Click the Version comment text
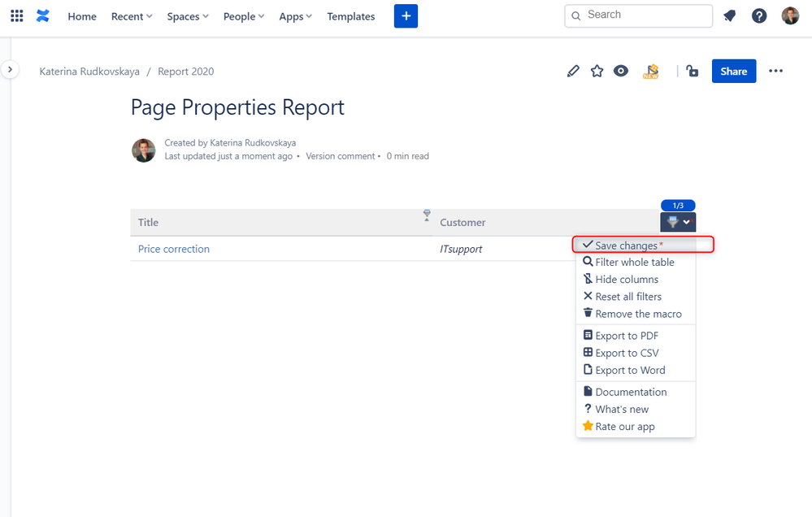812x517 pixels. (341, 156)
